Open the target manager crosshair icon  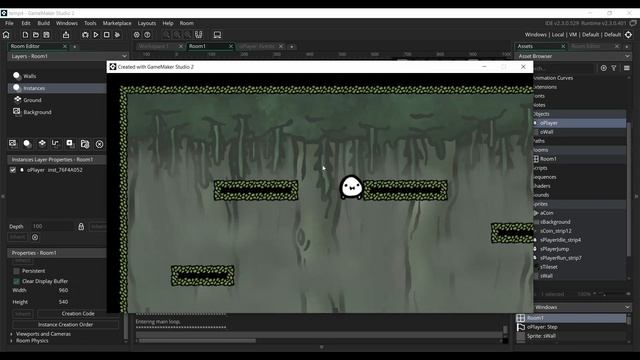[629, 35]
